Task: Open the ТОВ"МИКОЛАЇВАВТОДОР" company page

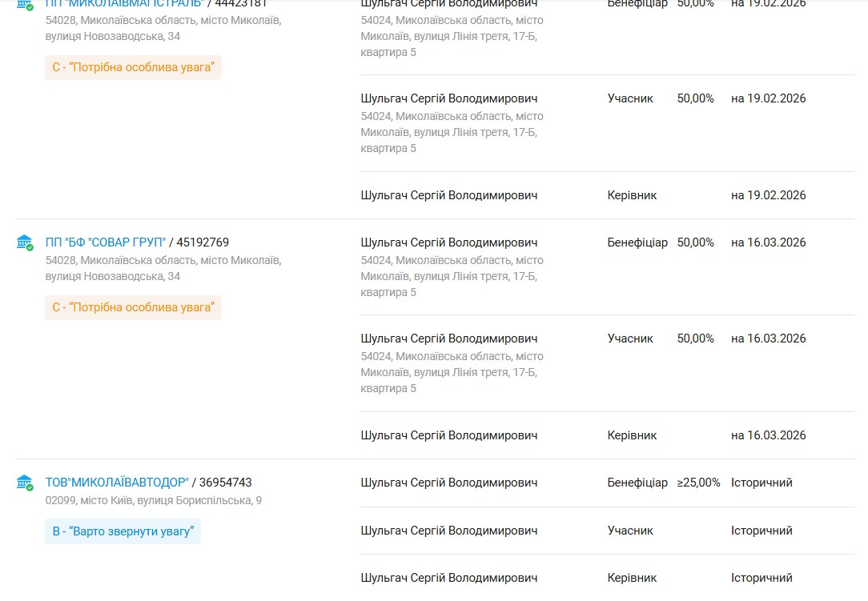Action: 117,483
